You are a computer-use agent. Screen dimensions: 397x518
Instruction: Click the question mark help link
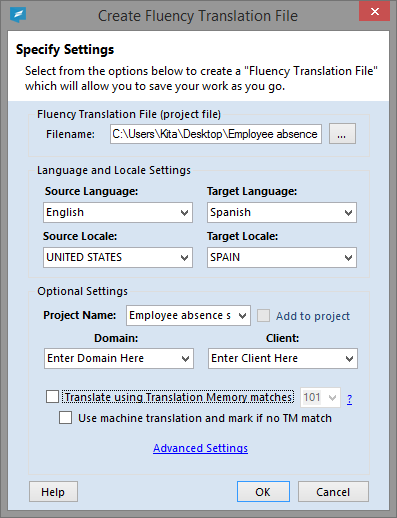(x=349, y=399)
